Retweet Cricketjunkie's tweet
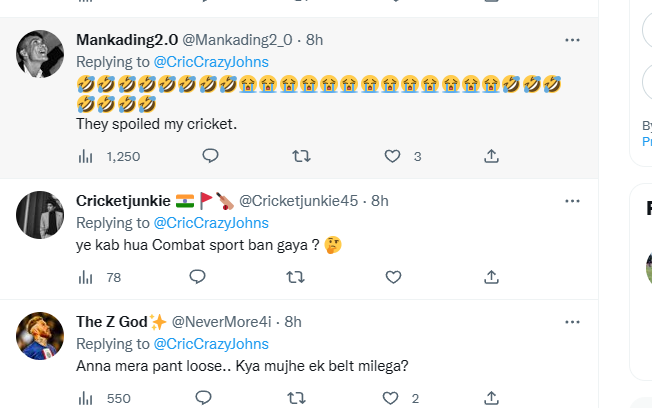 (x=300, y=277)
